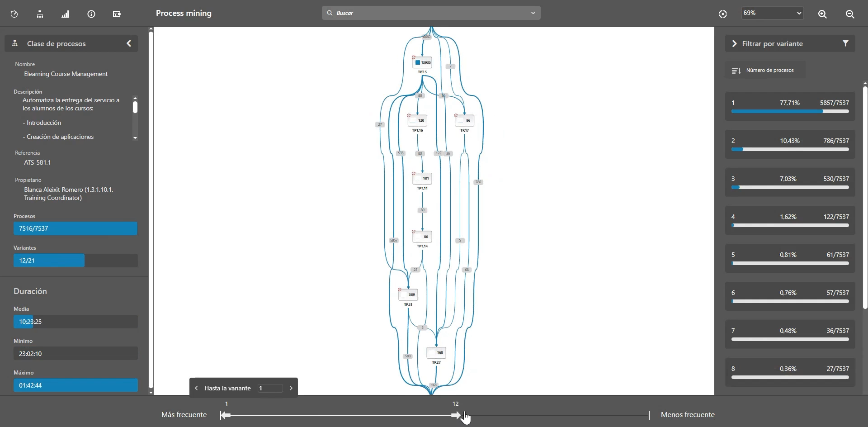Viewport: 868px width, 427px height.
Task: Go to previous variant arrow
Action: [x=196, y=388]
